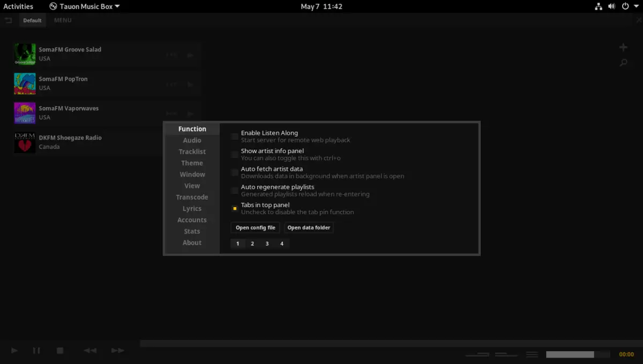Play the SomaFM PopTron station
Image resolution: width=643 pixels, height=364 pixels.
(190, 84)
